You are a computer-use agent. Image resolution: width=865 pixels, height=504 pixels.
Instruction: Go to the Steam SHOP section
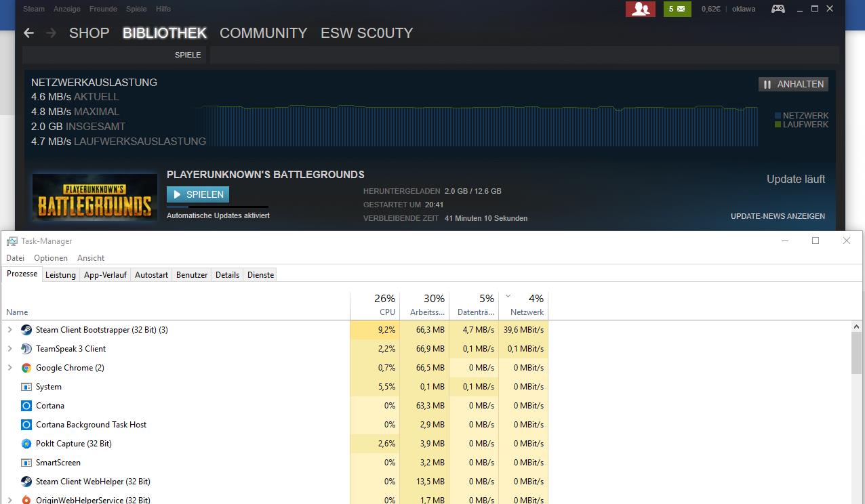coord(89,33)
